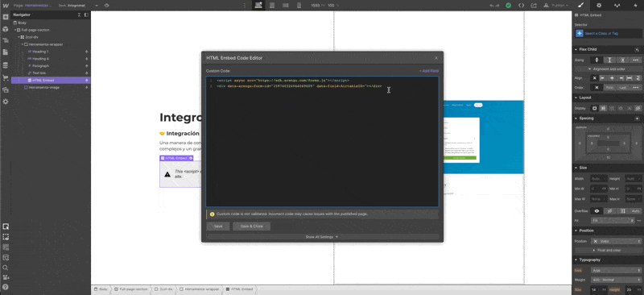Open the Search magnifier icon
Viewport: 644px width, 295px height.
[6, 268]
